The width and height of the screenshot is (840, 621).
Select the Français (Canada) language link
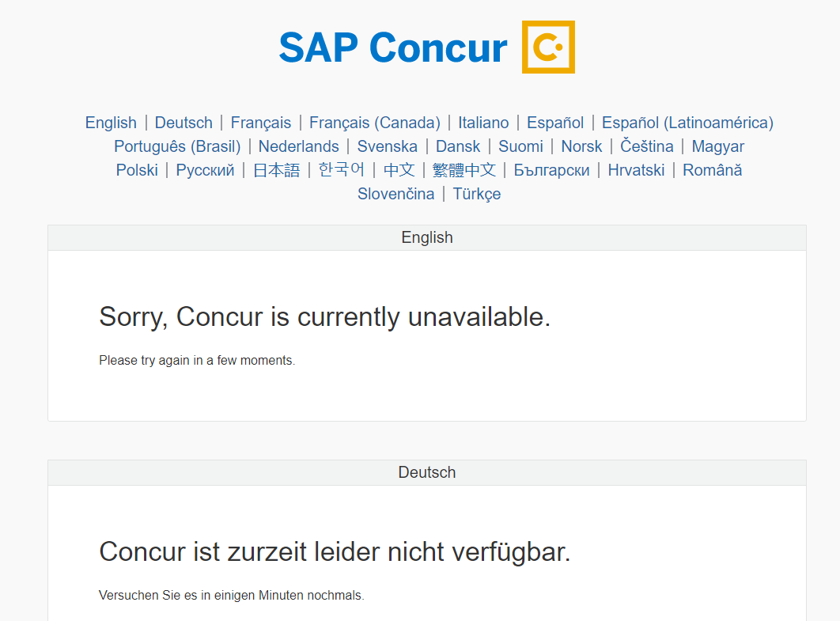pyautogui.click(x=374, y=123)
